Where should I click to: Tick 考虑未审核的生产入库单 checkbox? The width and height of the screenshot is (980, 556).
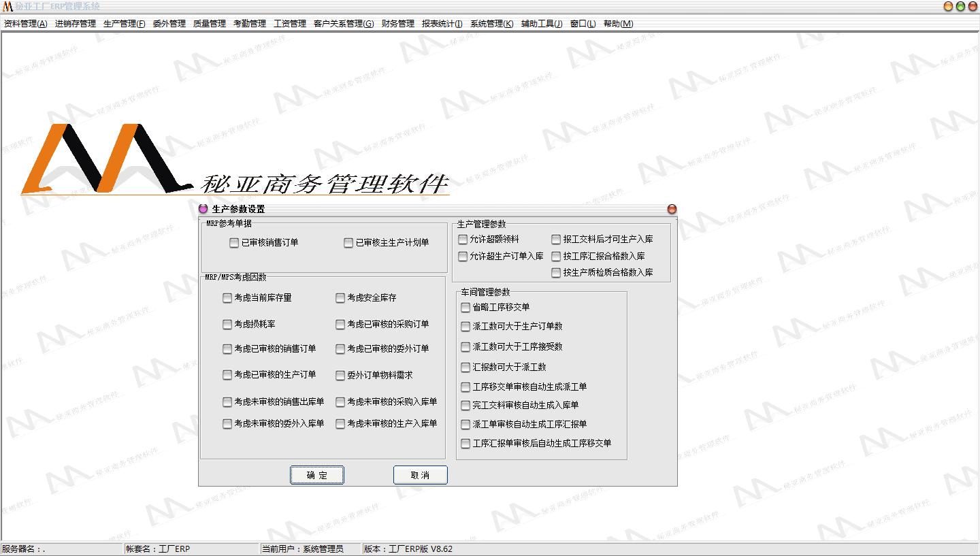pos(340,423)
